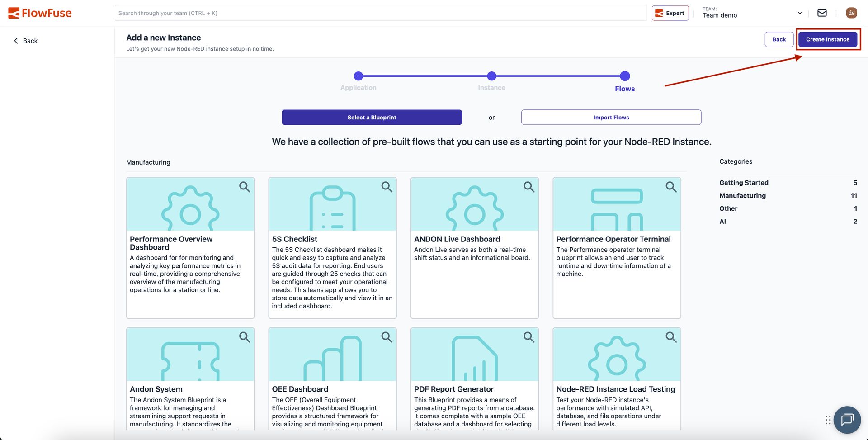Preview the 5S Checklist blueprint magnifier

(387, 187)
